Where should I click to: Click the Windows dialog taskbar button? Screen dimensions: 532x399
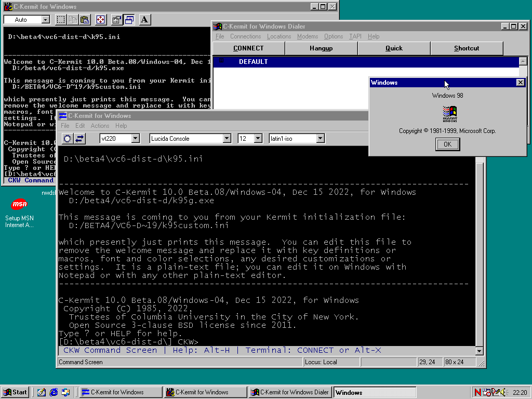pyautogui.click(x=375, y=392)
